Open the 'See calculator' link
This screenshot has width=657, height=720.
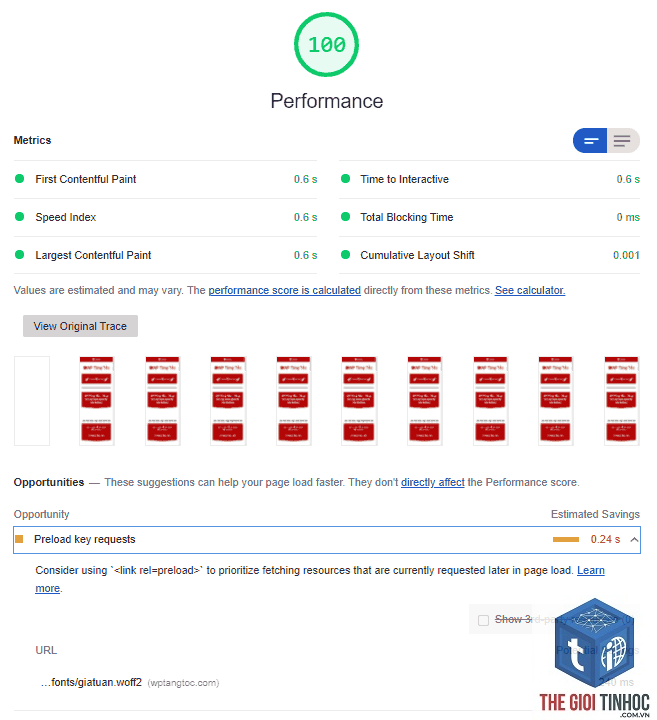tap(530, 290)
